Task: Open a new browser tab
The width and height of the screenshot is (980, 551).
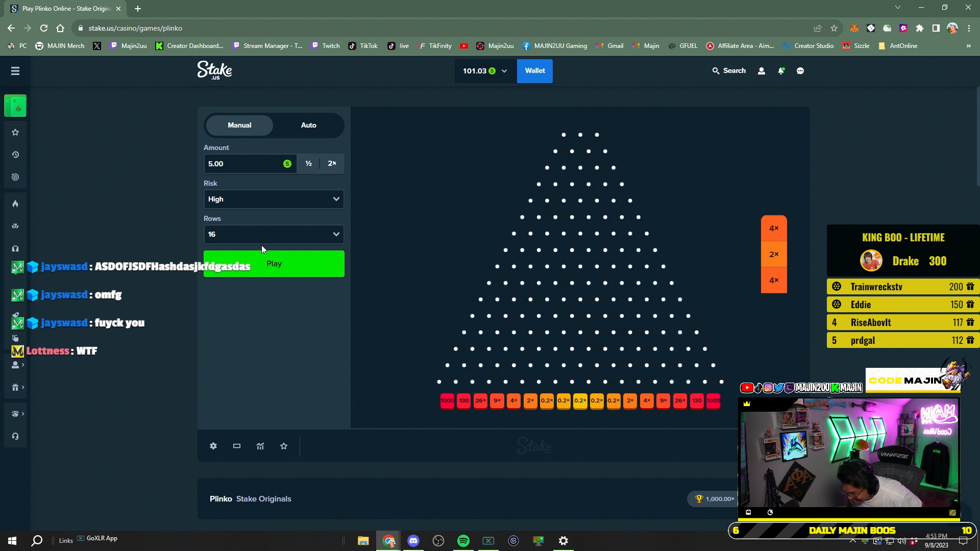Action: pos(138,9)
